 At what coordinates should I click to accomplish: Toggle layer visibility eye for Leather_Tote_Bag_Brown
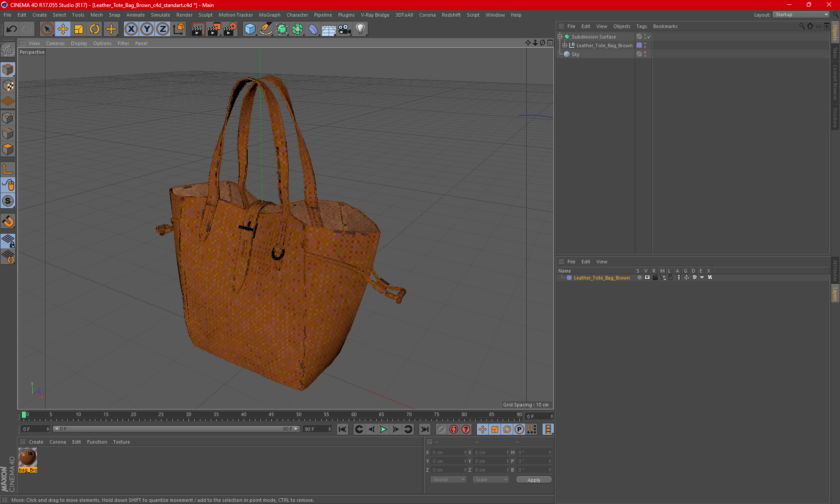pos(647,277)
